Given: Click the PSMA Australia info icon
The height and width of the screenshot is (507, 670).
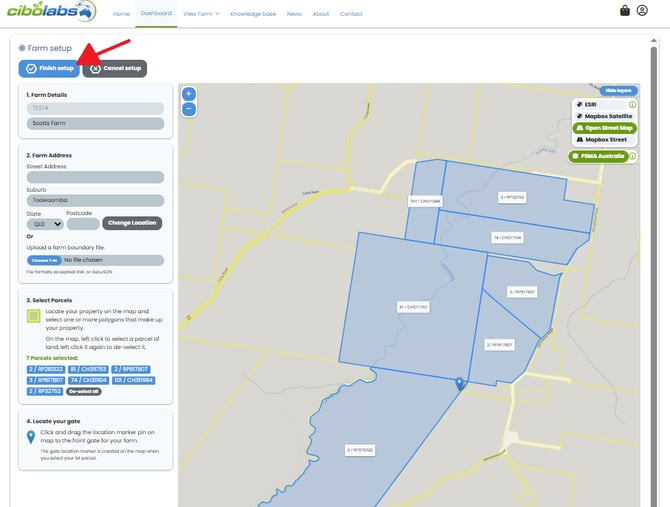Looking at the screenshot, I should point(633,157).
